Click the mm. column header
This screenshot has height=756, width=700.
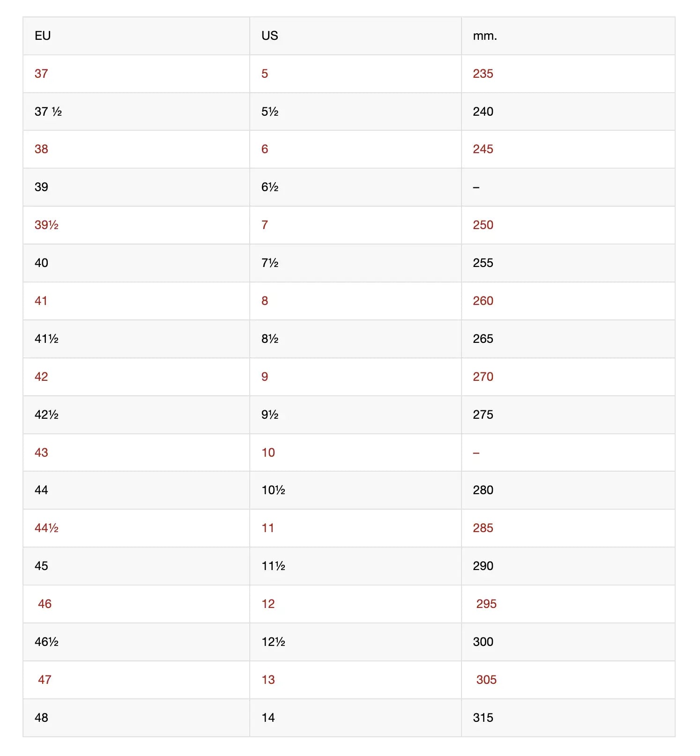(x=485, y=36)
